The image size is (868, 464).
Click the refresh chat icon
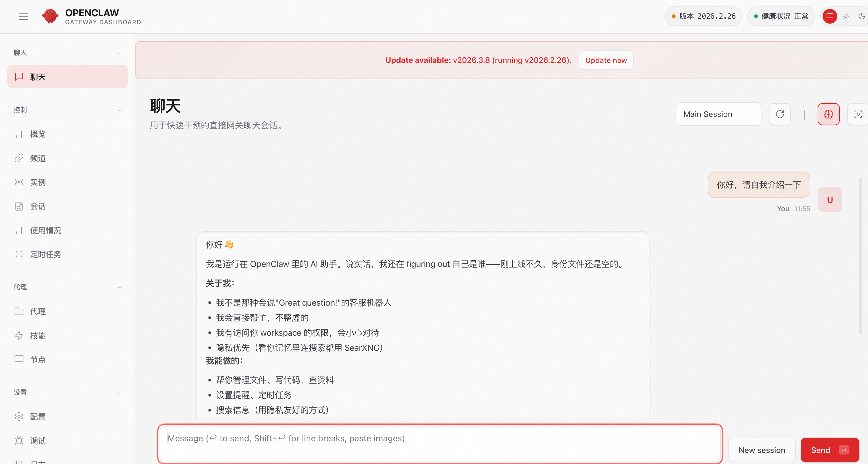click(x=779, y=114)
